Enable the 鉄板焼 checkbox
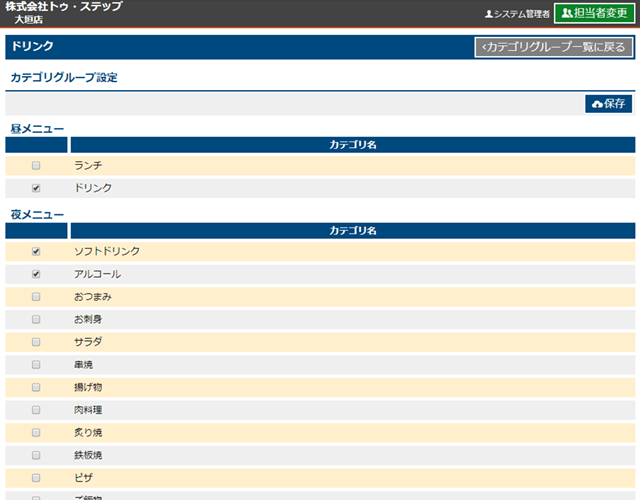 coord(37,455)
